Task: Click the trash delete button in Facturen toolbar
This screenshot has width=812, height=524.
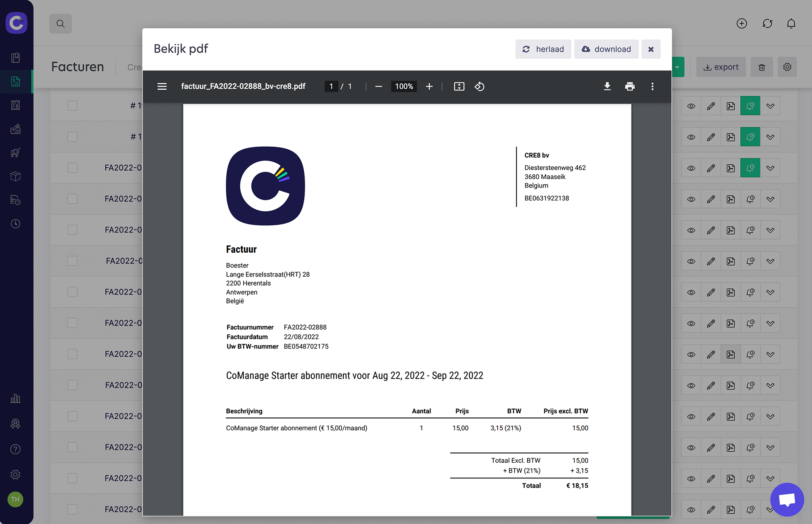Action: pos(762,67)
